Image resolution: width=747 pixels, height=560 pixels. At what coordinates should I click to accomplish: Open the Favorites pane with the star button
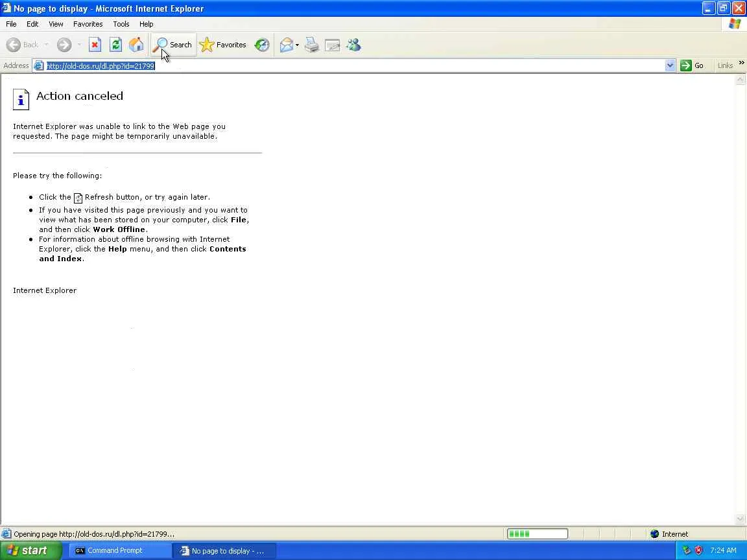(x=223, y=45)
